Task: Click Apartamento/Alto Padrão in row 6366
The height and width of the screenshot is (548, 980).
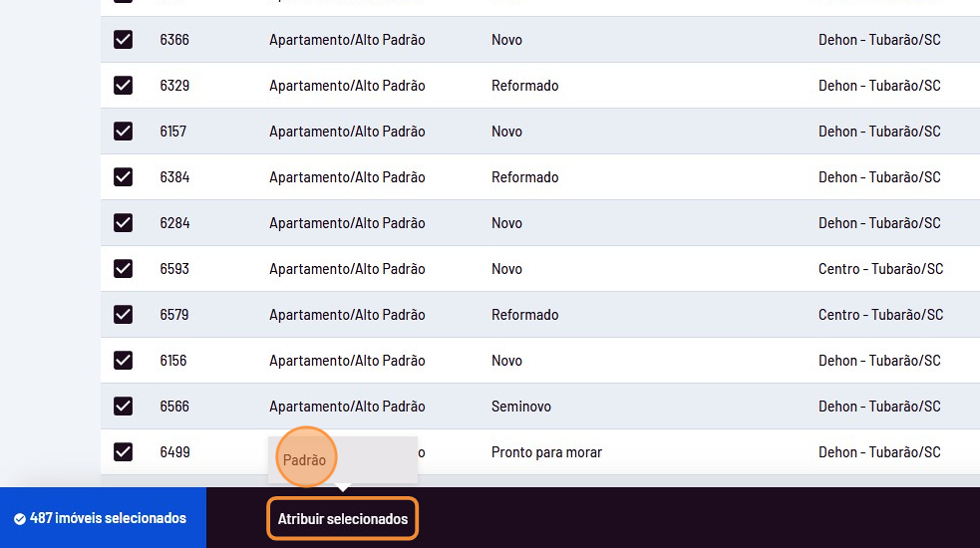Action: [347, 40]
